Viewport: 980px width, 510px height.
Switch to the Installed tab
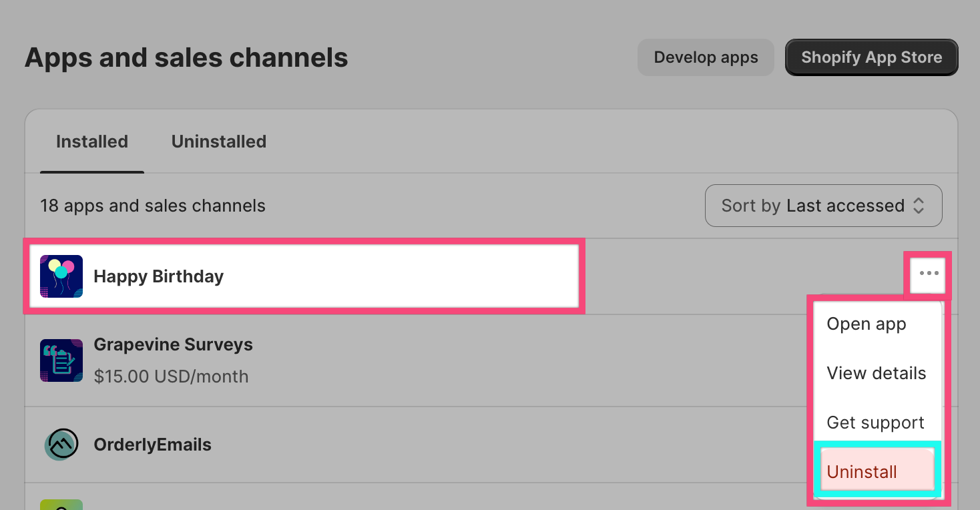(92, 142)
